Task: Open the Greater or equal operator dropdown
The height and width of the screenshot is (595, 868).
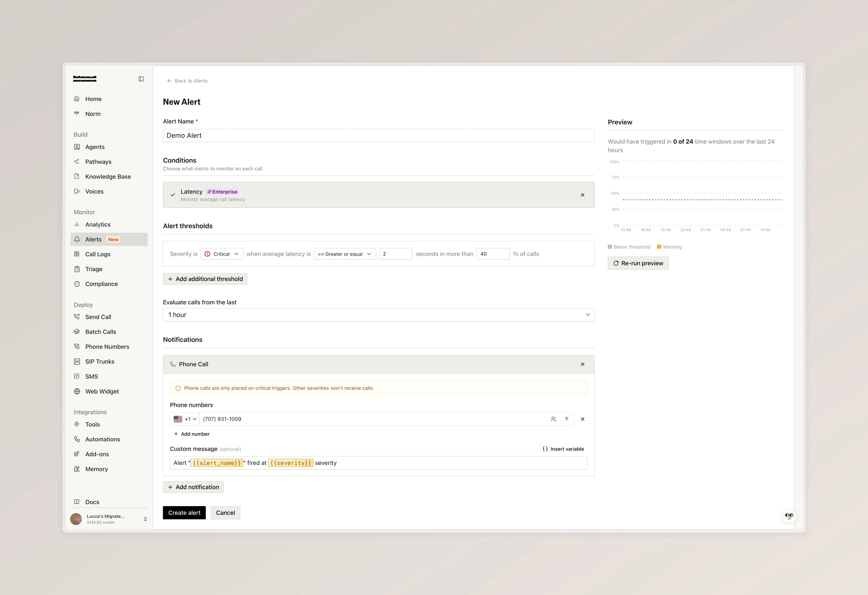Action: pos(345,254)
